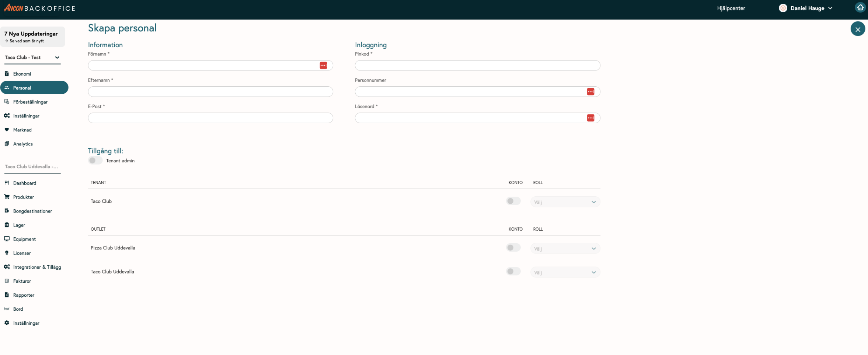Image resolution: width=868 pixels, height=355 pixels.
Task: Open Lager in the sidebar
Action: click(x=19, y=225)
